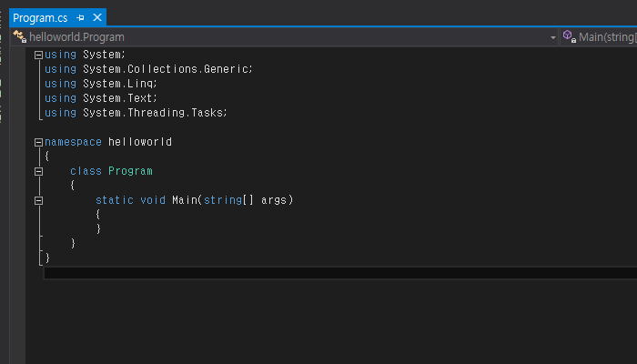Click the class icon beside helloworld.Program
Viewport: 637px width, 364px height.
(19, 36)
